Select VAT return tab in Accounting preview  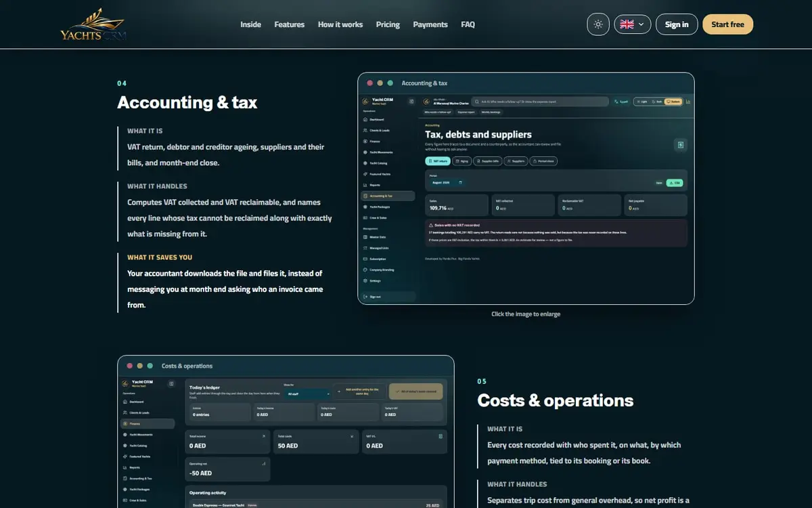438,161
